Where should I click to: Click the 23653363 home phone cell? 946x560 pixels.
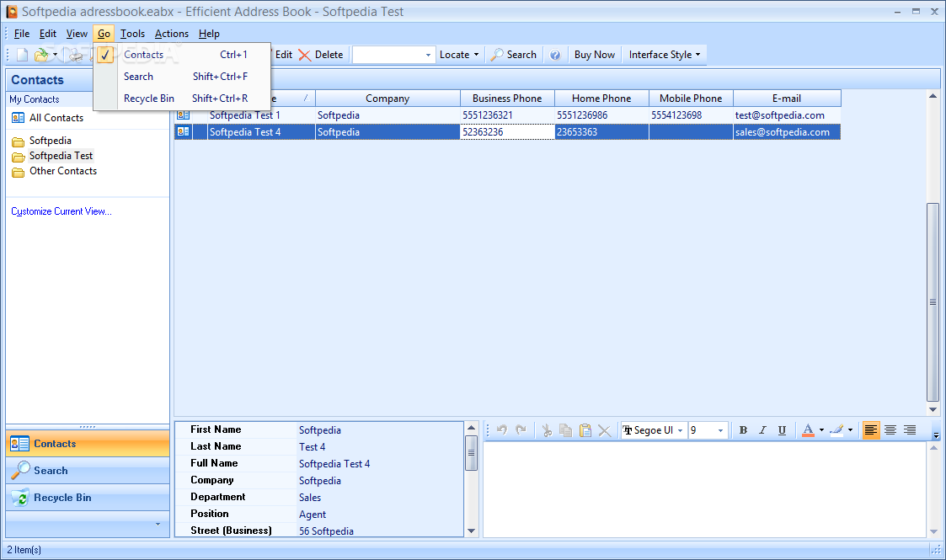(601, 132)
